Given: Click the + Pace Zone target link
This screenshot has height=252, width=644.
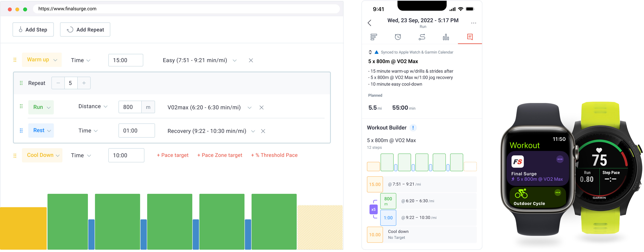Looking at the screenshot, I should [x=220, y=155].
